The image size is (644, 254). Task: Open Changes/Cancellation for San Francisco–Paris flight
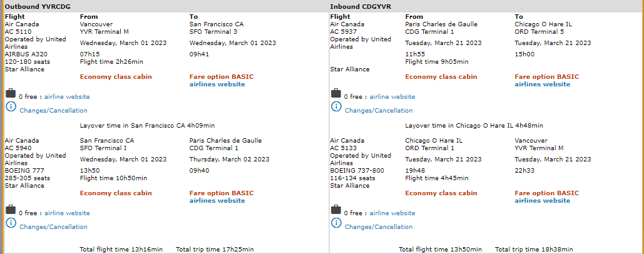coord(54,227)
